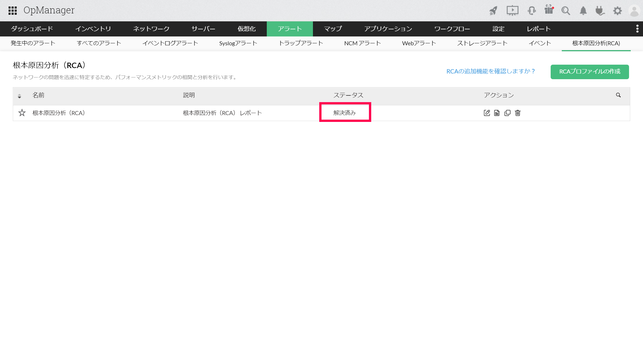Image resolution: width=643 pixels, height=364 pixels.
Task: Open the report document icon in RCA row
Action: 497,113
